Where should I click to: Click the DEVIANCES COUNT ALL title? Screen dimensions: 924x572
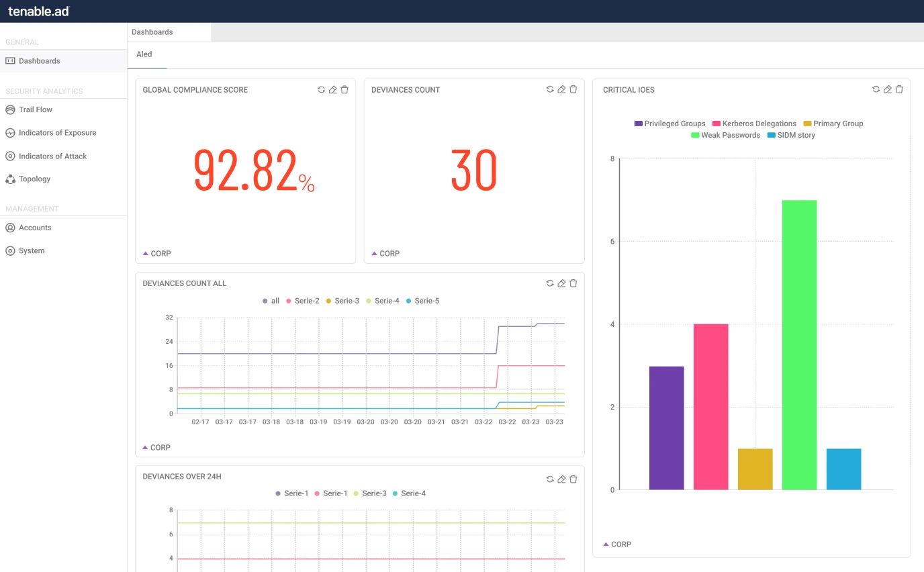pos(185,283)
